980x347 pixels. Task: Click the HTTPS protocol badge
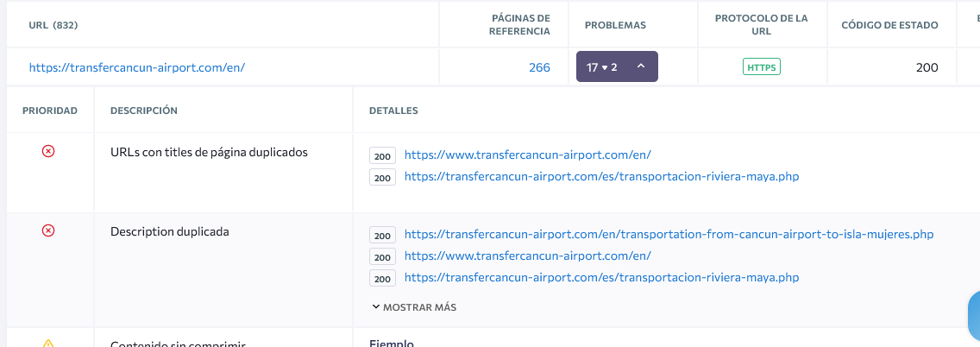tap(762, 66)
